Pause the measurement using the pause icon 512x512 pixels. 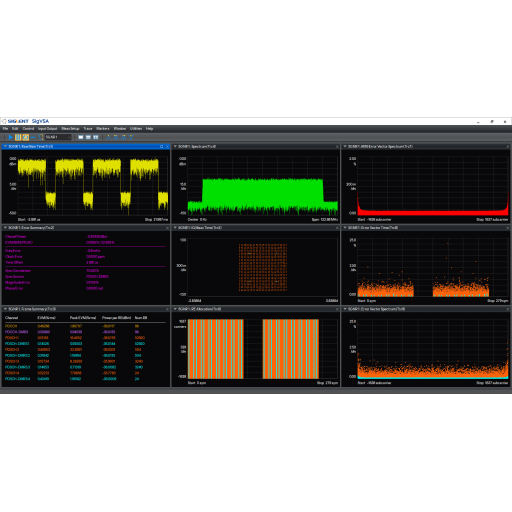point(18,137)
